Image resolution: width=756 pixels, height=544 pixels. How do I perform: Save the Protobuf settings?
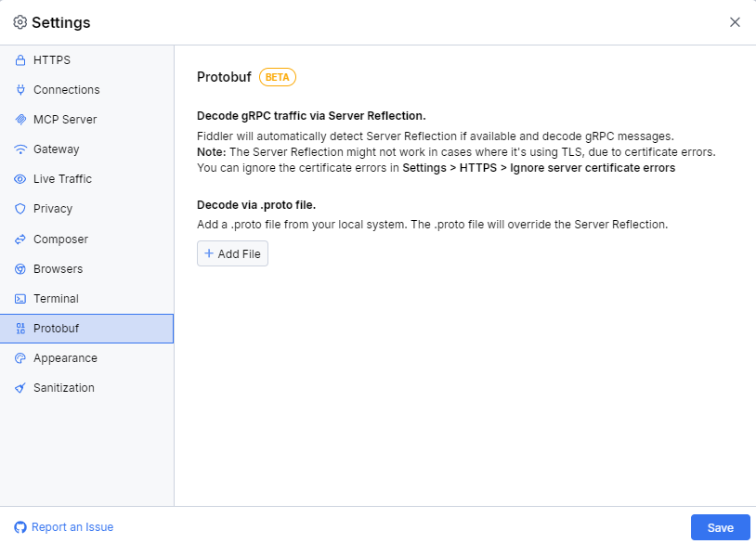pos(720,526)
